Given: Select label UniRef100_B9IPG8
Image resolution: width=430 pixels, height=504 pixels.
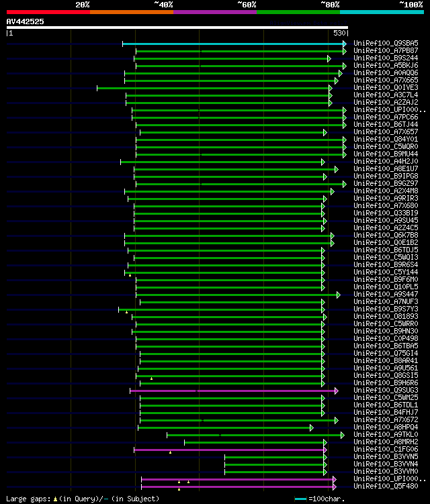Looking at the screenshot, I should pos(386,176).
